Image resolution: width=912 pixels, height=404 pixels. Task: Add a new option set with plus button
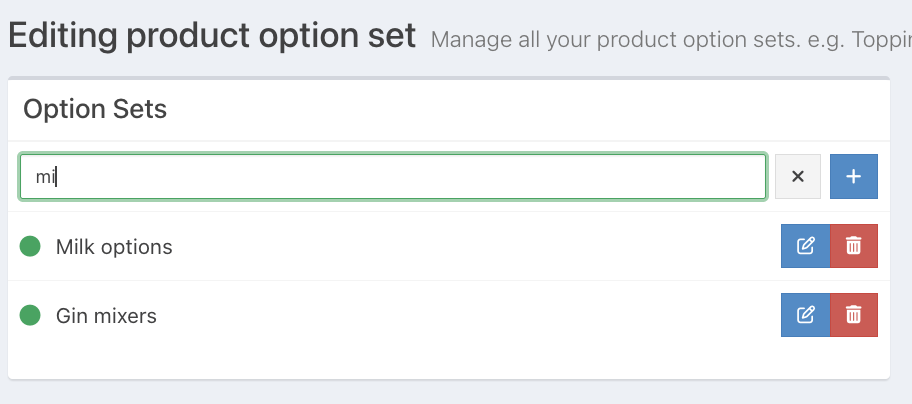pyautogui.click(x=853, y=176)
